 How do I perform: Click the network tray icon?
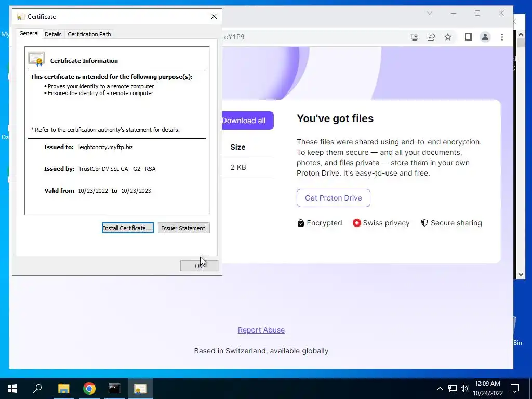point(453,389)
